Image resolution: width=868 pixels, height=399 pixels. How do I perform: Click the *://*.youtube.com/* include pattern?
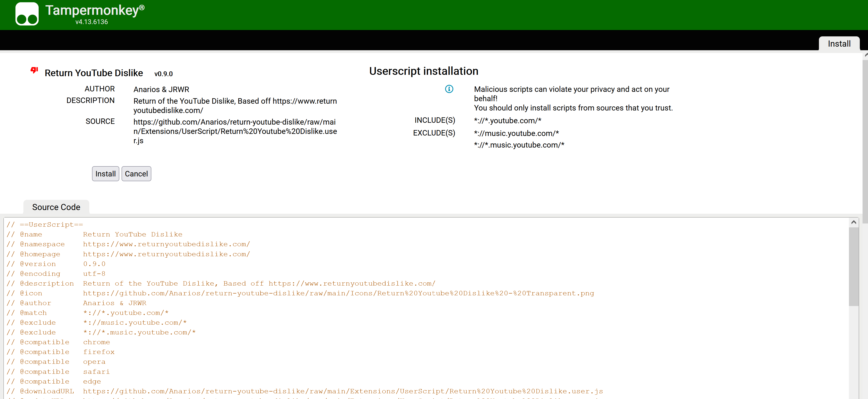pos(507,120)
